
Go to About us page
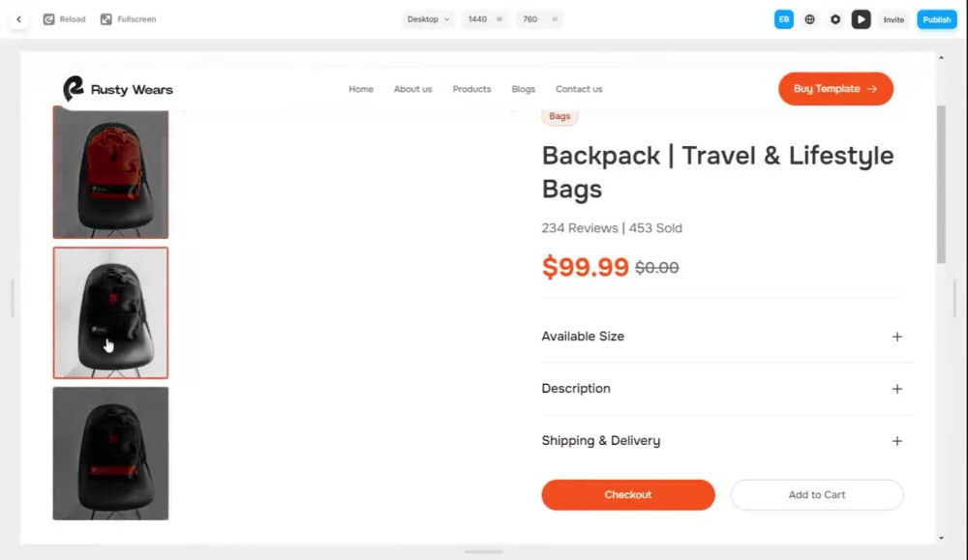coord(413,89)
